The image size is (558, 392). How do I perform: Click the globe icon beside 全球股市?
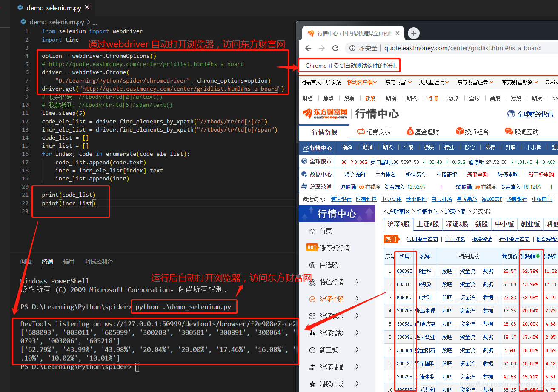point(304,161)
